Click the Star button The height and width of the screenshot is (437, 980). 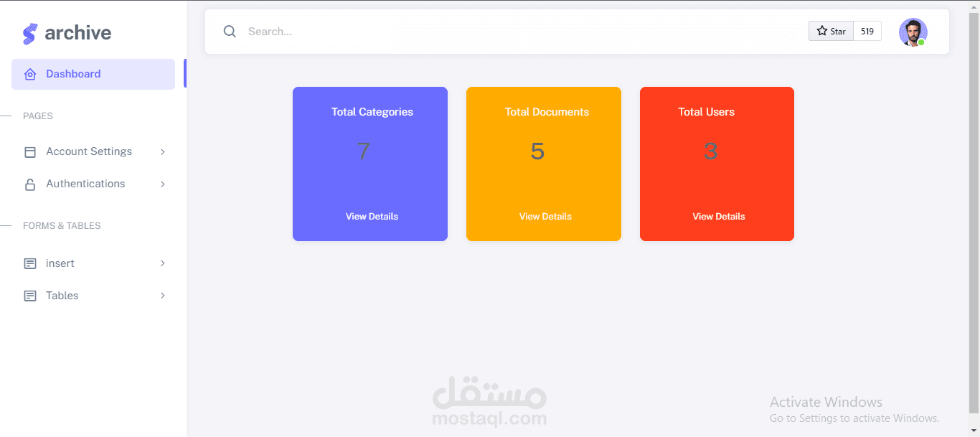point(831,31)
